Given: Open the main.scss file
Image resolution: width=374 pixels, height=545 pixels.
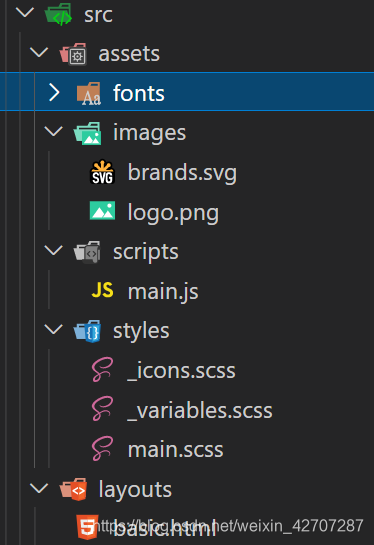Looking at the screenshot, I should pos(176,450).
